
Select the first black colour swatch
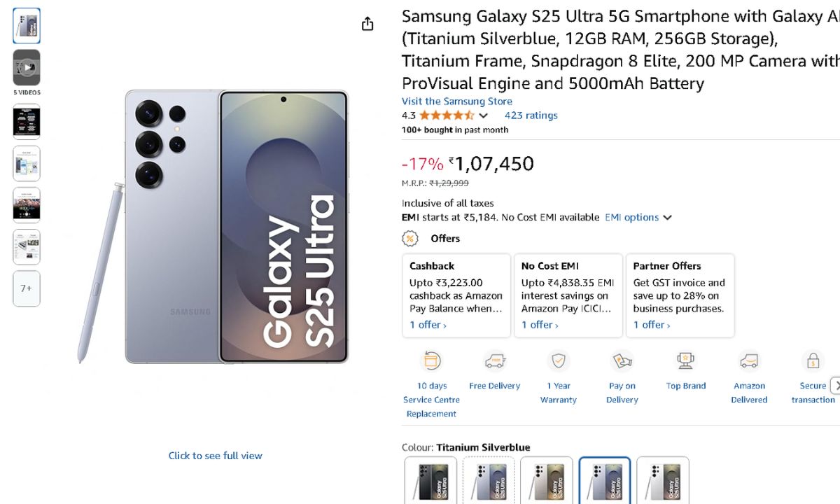tap(430, 481)
